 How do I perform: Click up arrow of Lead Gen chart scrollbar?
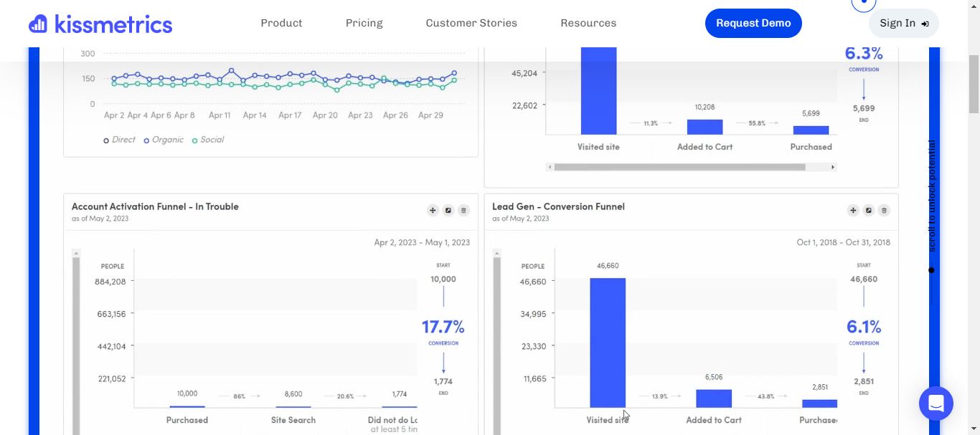[x=497, y=253]
